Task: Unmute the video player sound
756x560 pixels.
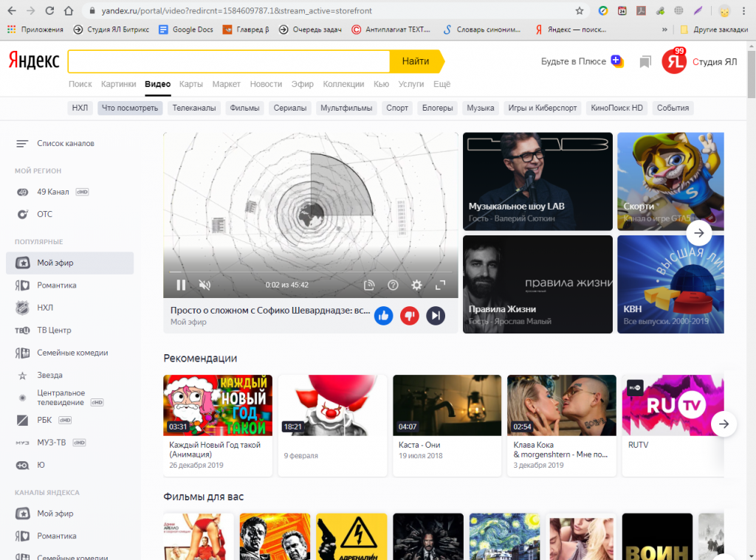Action: (205, 285)
